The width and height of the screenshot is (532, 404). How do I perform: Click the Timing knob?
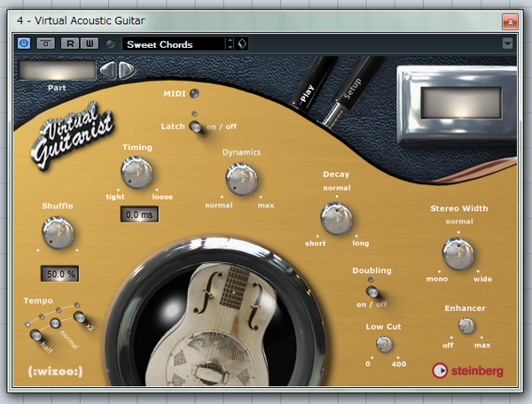pyautogui.click(x=137, y=172)
